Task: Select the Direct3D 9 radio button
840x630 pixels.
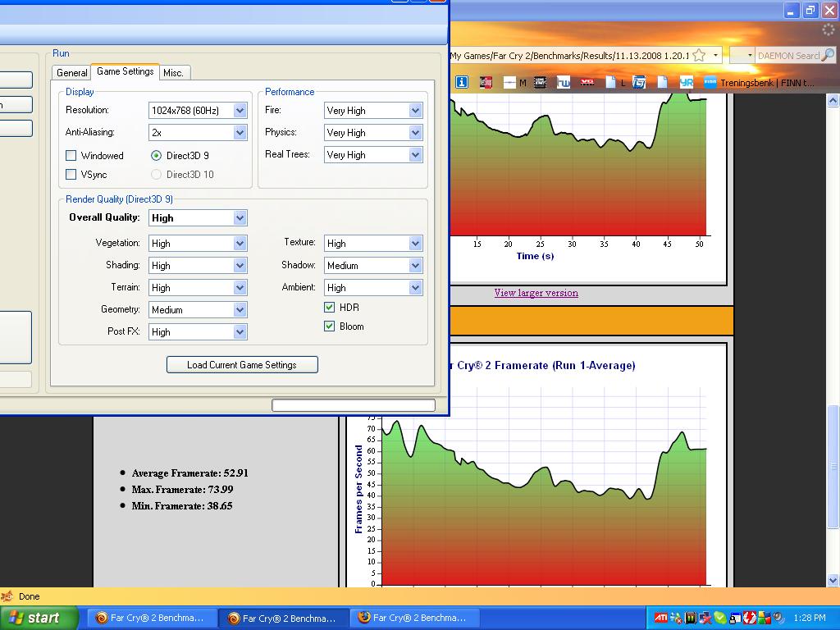Action: point(156,155)
